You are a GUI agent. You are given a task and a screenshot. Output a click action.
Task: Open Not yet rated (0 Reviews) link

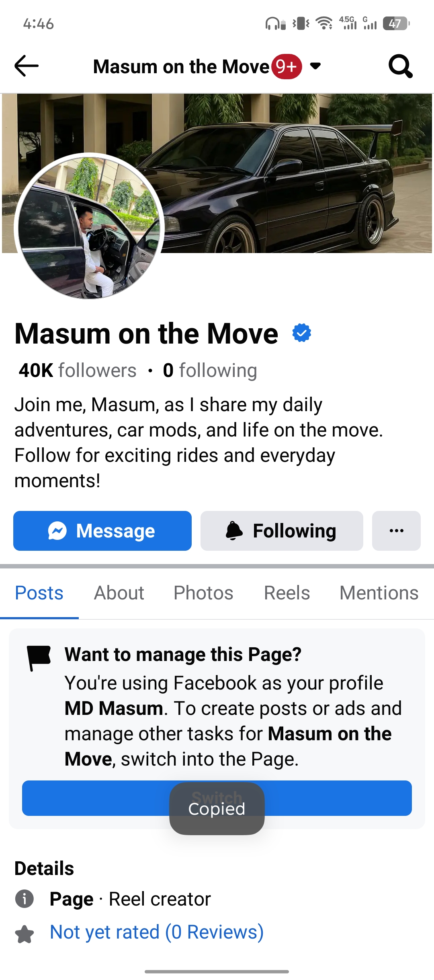(x=157, y=932)
